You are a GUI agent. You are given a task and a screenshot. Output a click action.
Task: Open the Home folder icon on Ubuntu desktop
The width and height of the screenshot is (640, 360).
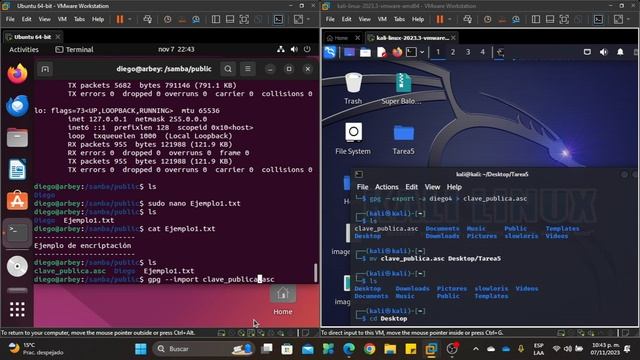point(282,301)
